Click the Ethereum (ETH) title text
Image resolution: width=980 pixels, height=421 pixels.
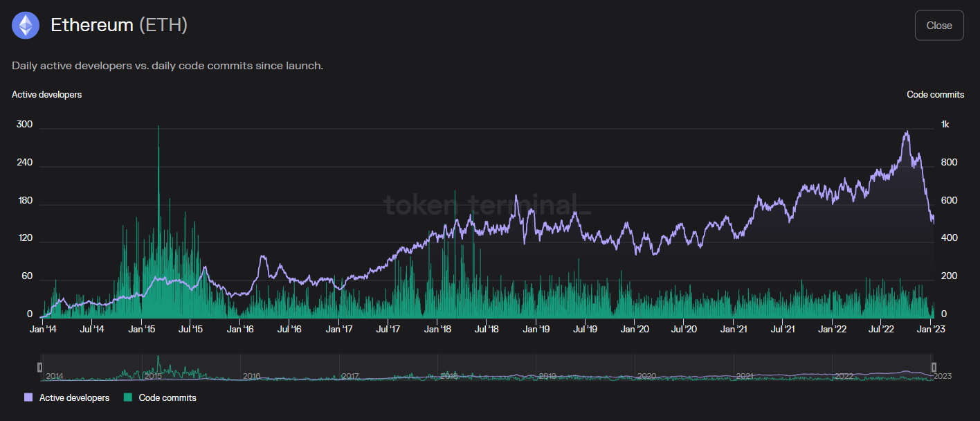pyautogui.click(x=119, y=26)
